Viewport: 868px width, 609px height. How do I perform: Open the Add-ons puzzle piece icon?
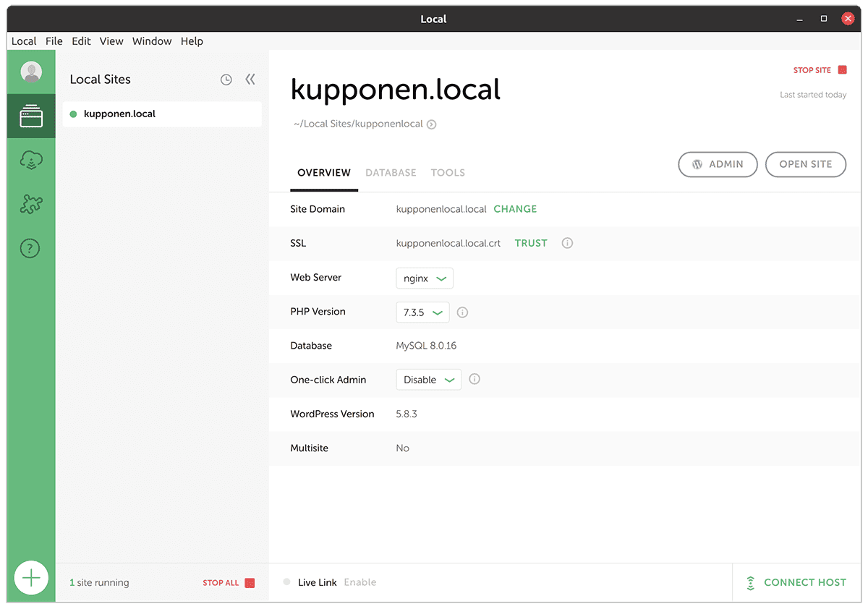point(31,205)
